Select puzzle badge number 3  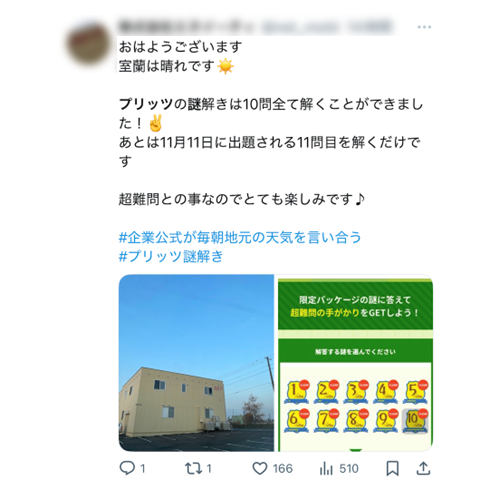(356, 392)
